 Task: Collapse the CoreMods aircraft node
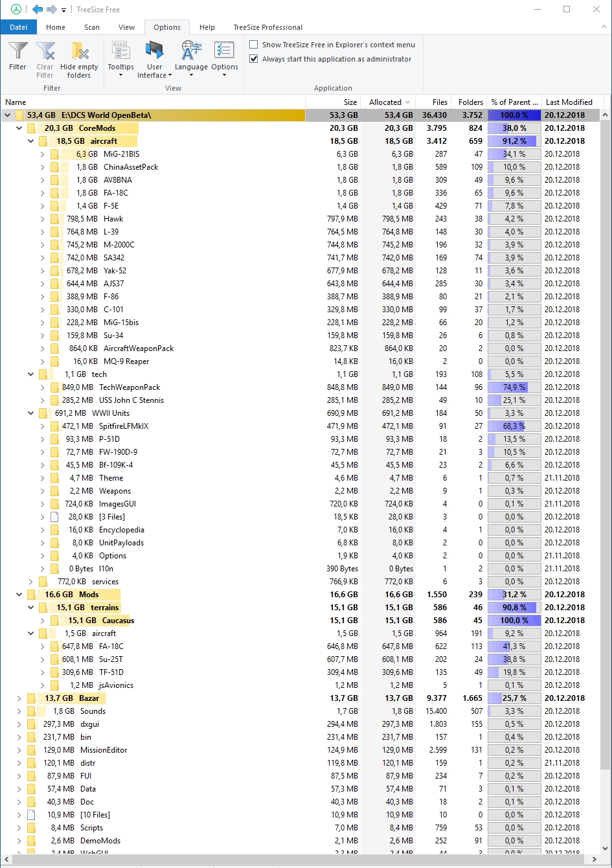pyautogui.click(x=30, y=141)
